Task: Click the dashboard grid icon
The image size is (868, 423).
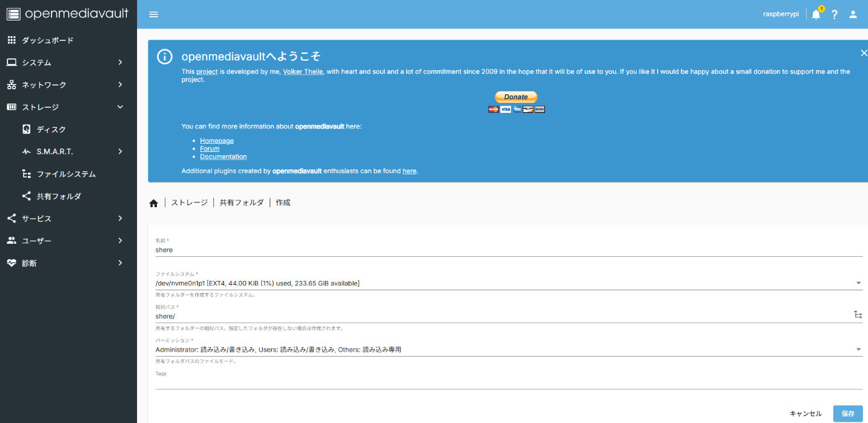Action: (x=11, y=40)
